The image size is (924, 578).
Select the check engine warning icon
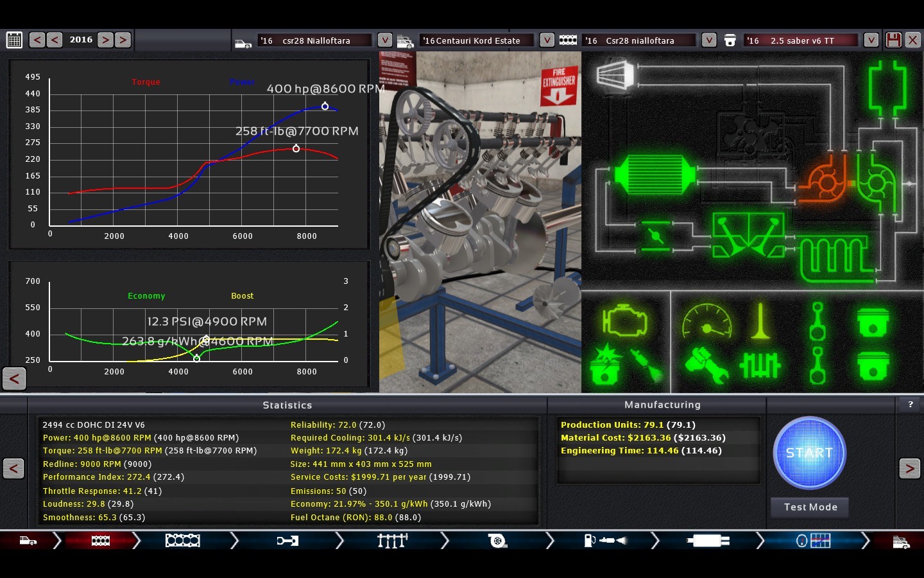624,320
